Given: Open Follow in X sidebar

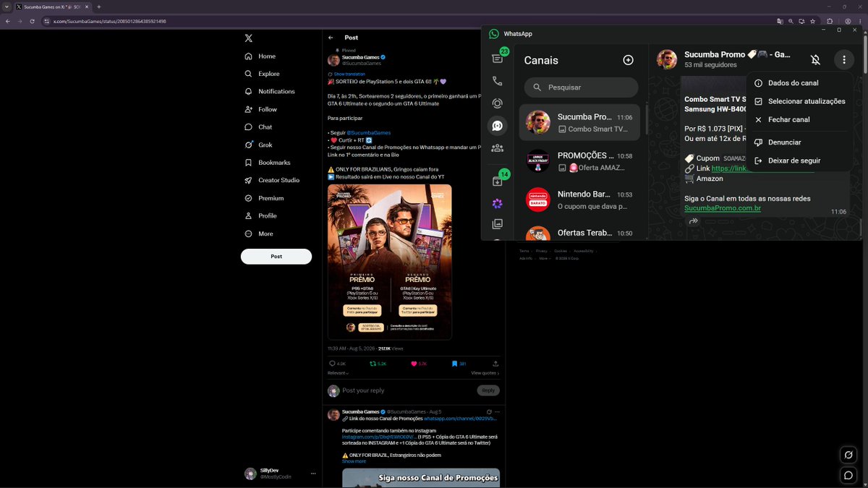Looking at the screenshot, I should 261,109.
